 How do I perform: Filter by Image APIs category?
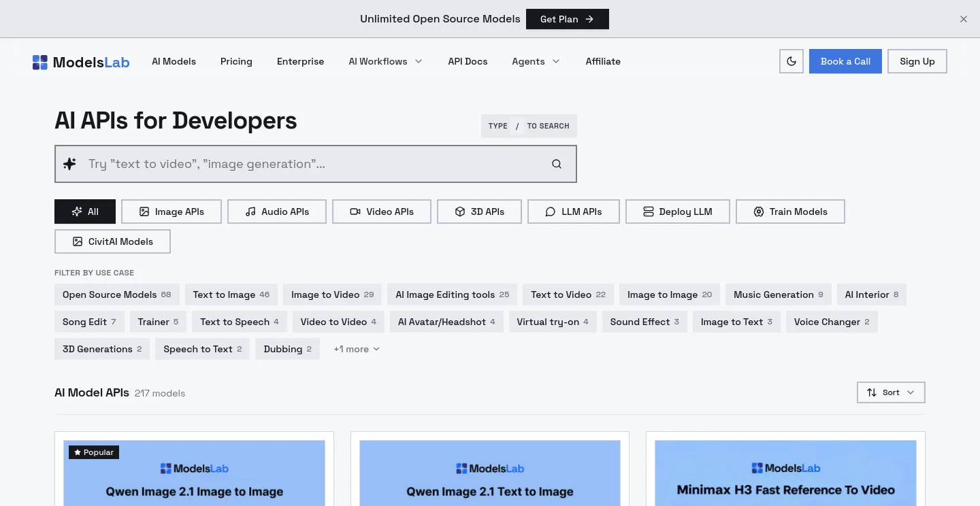click(172, 212)
